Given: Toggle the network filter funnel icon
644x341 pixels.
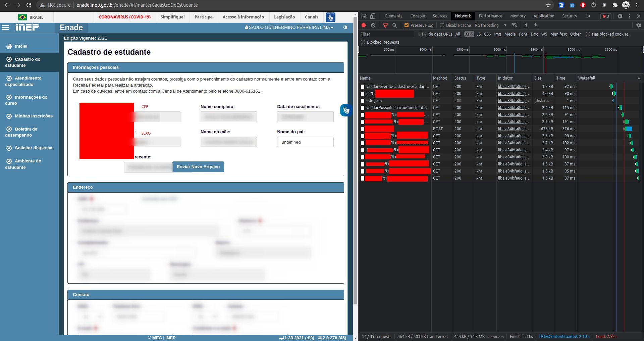Looking at the screenshot, I should pyautogui.click(x=385, y=25).
